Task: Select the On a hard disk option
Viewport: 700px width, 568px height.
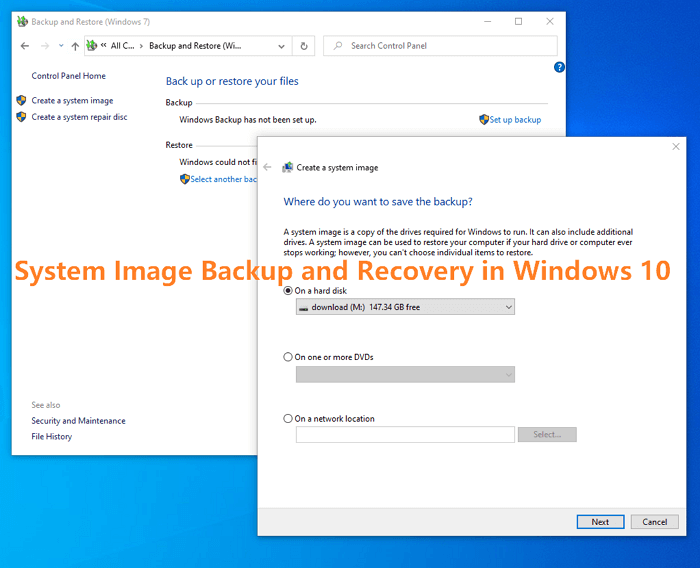Action: [288, 291]
